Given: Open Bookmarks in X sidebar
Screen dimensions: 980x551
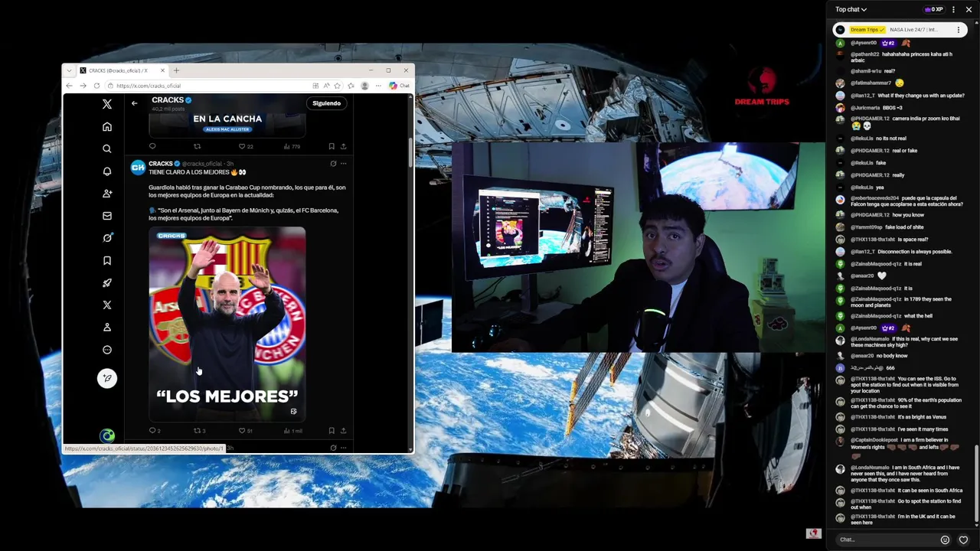Looking at the screenshot, I should [x=107, y=260].
